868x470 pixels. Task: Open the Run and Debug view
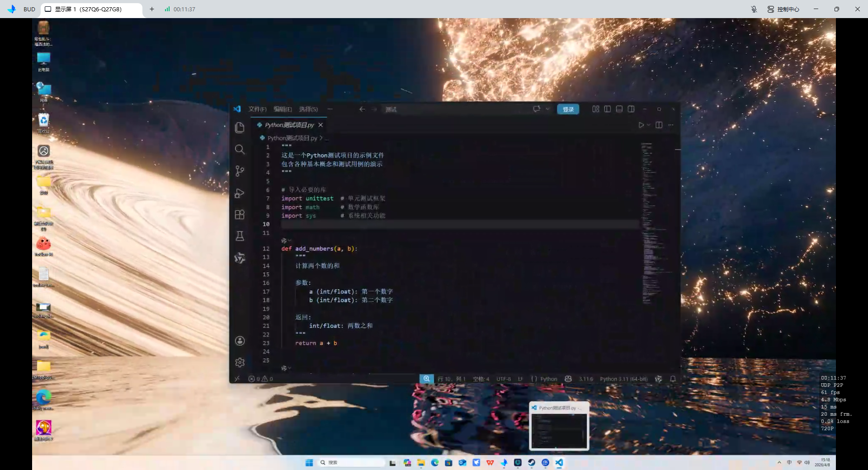click(240, 193)
